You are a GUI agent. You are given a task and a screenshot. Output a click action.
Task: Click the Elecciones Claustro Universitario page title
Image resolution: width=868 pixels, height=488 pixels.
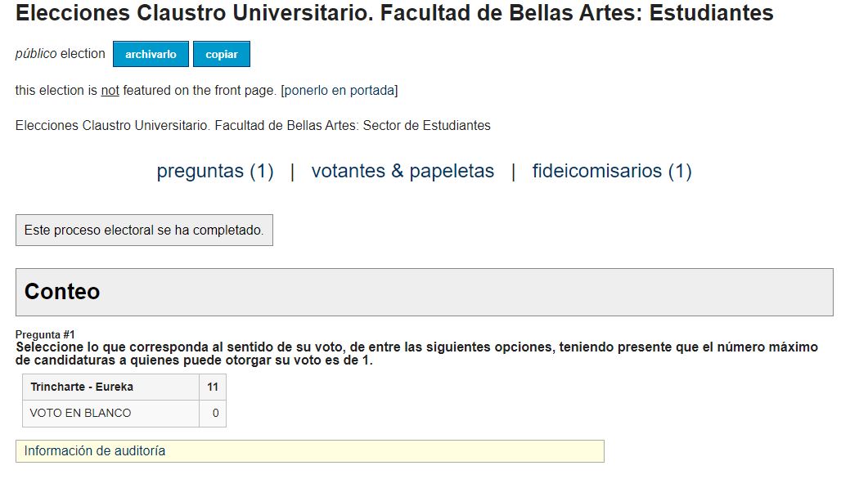tap(394, 13)
